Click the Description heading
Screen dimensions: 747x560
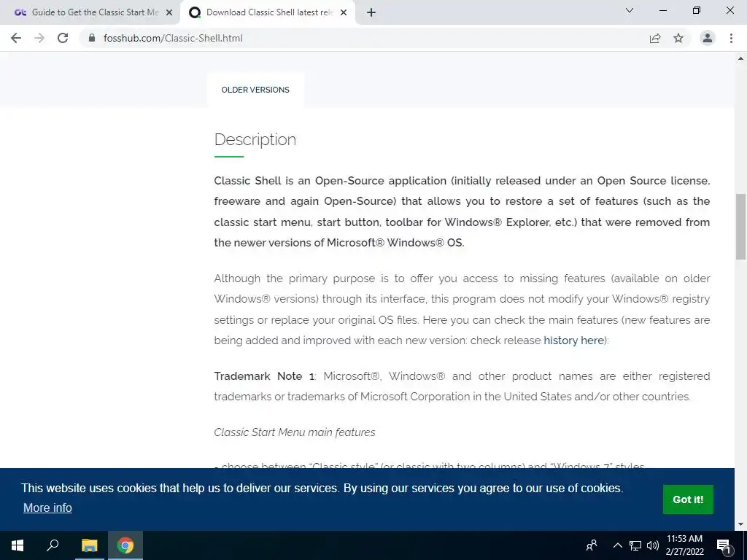pos(255,139)
